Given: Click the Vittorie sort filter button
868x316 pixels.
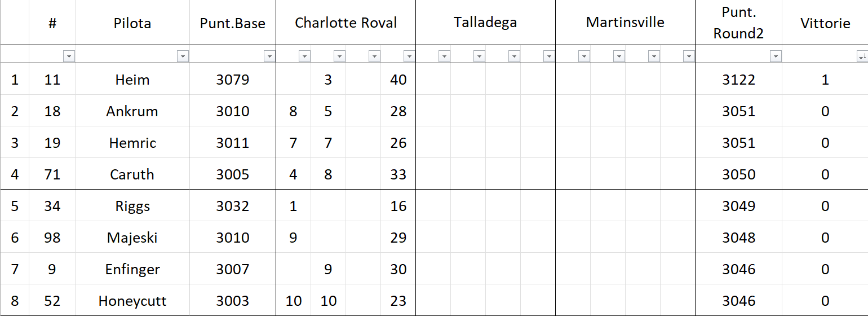Looking at the screenshot, I should pos(861,56).
